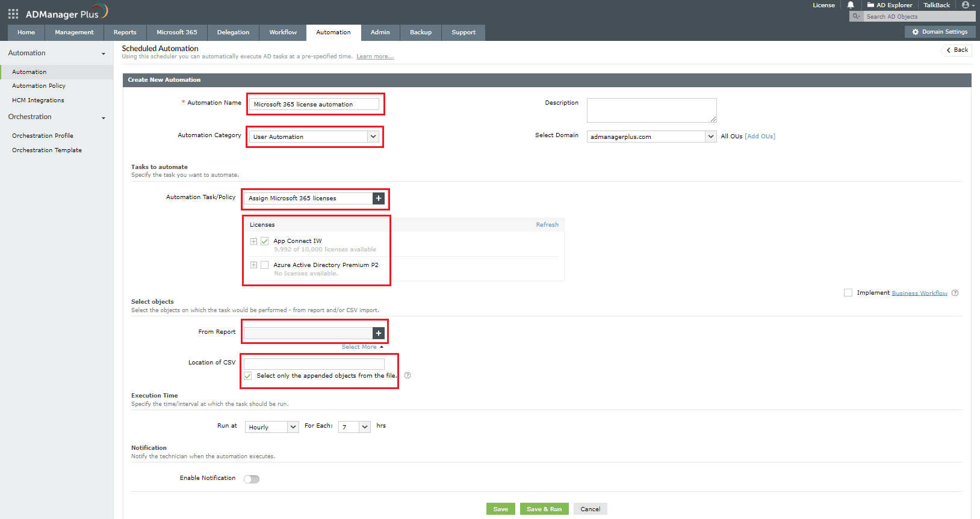Select Automation in the sidebar list
The width and height of the screenshot is (980, 519).
[x=57, y=72]
